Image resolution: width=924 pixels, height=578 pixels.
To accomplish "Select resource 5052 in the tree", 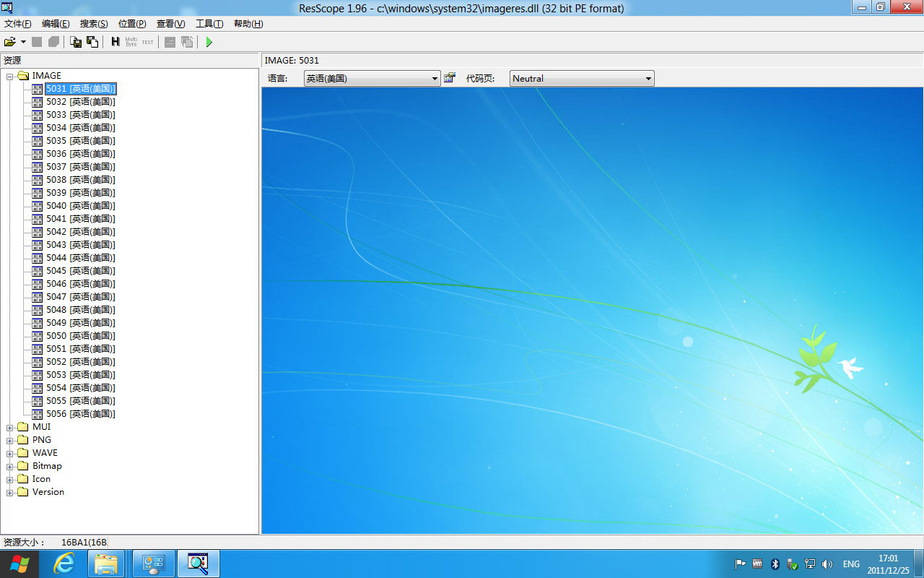I will pyautogui.click(x=81, y=362).
